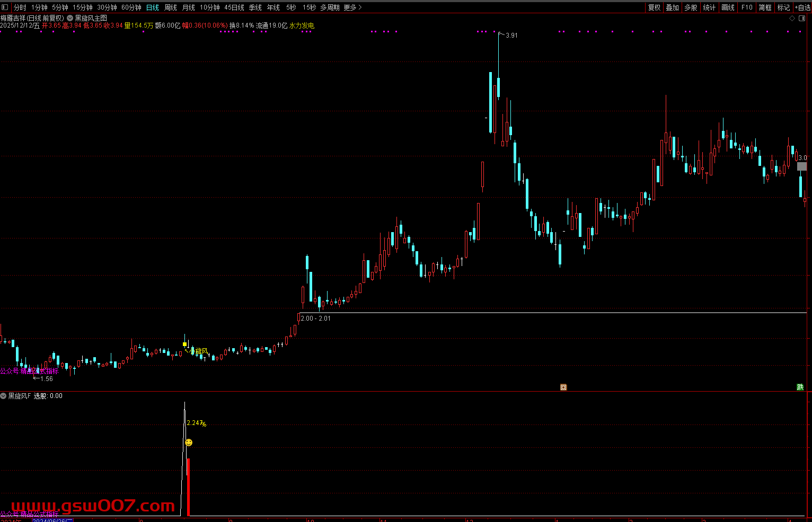Toggle 复权 price adjustment
Viewport: 812px width, 522px height.
[655, 7]
